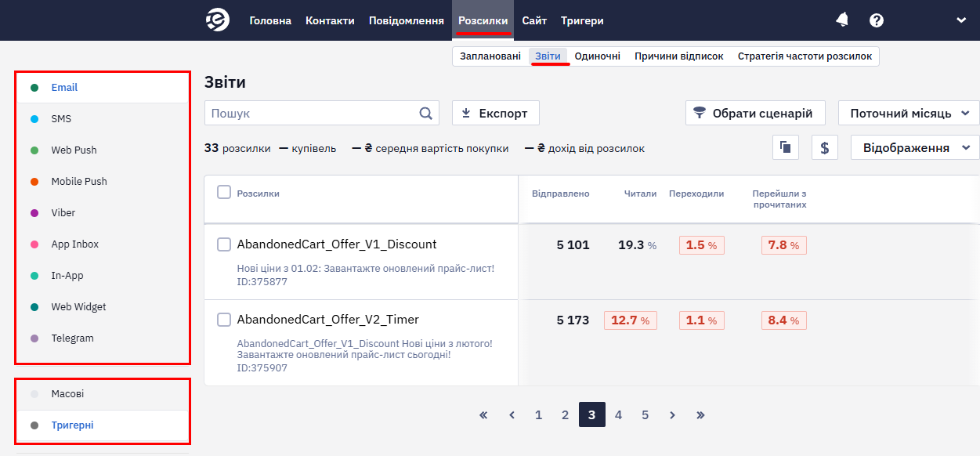Open AbandonedCart_Offer_V1_Discount campaign report

[337, 244]
